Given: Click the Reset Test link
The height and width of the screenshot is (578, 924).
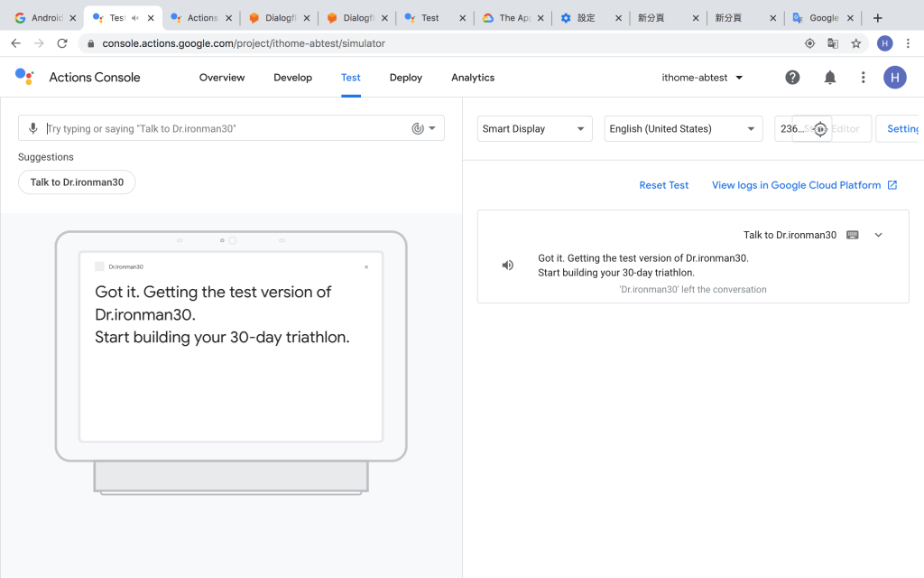Looking at the screenshot, I should click(663, 185).
